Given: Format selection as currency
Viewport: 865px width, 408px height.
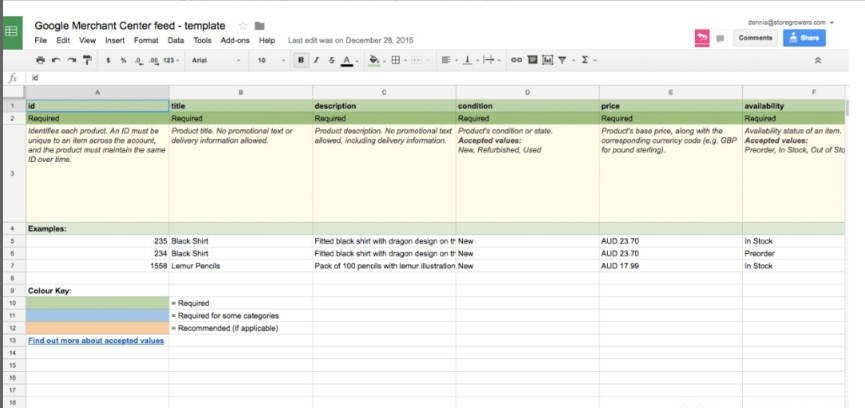Looking at the screenshot, I should click(x=108, y=60).
